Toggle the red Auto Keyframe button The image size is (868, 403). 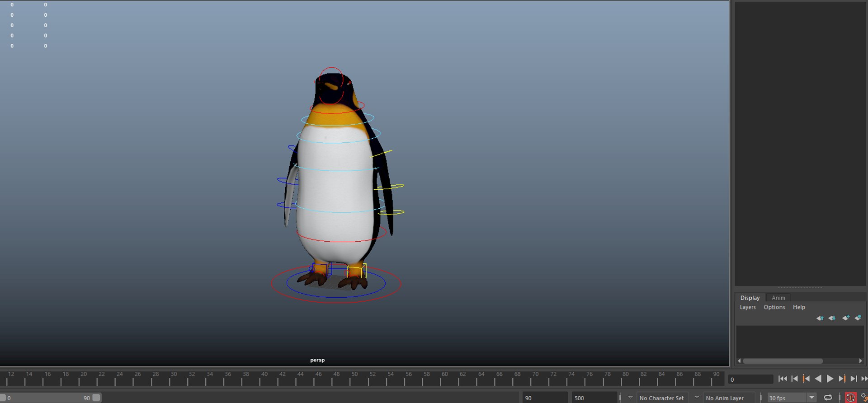pyautogui.click(x=851, y=398)
